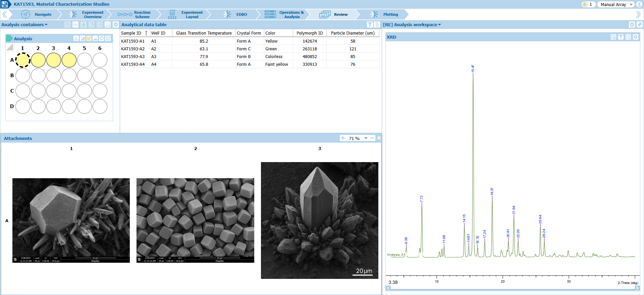Open the chart icon in Analysis containers toolbar
644x295 pixels.
pyautogui.click(x=108, y=24)
